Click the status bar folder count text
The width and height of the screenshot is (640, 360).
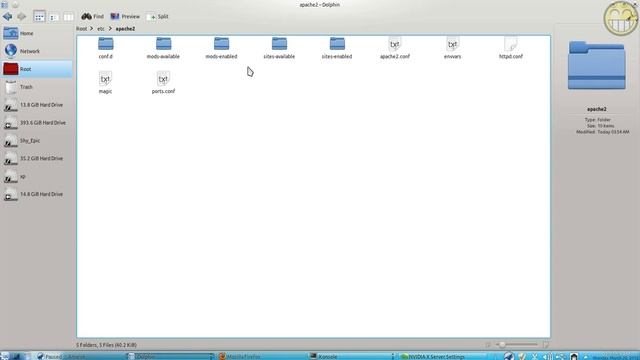click(x=106, y=345)
